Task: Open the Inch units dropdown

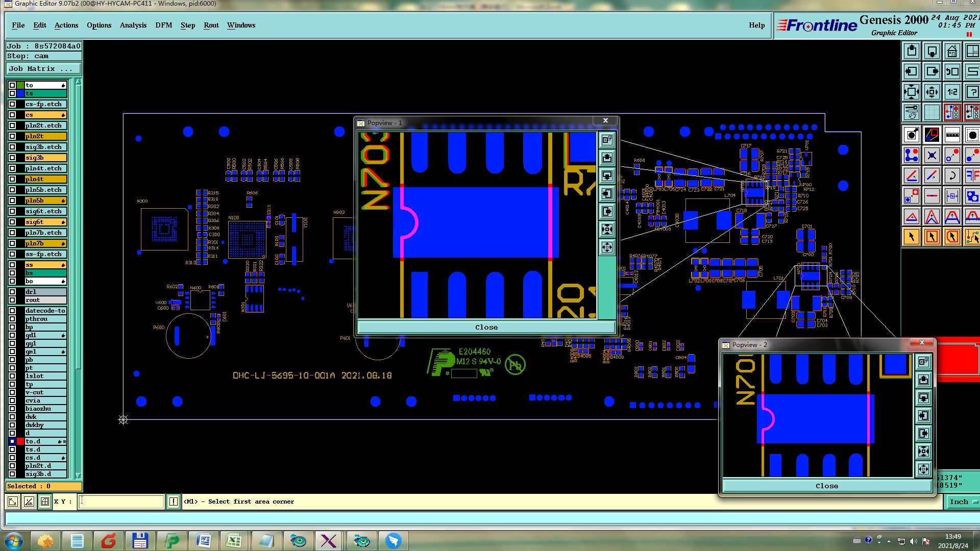Action: 963,502
